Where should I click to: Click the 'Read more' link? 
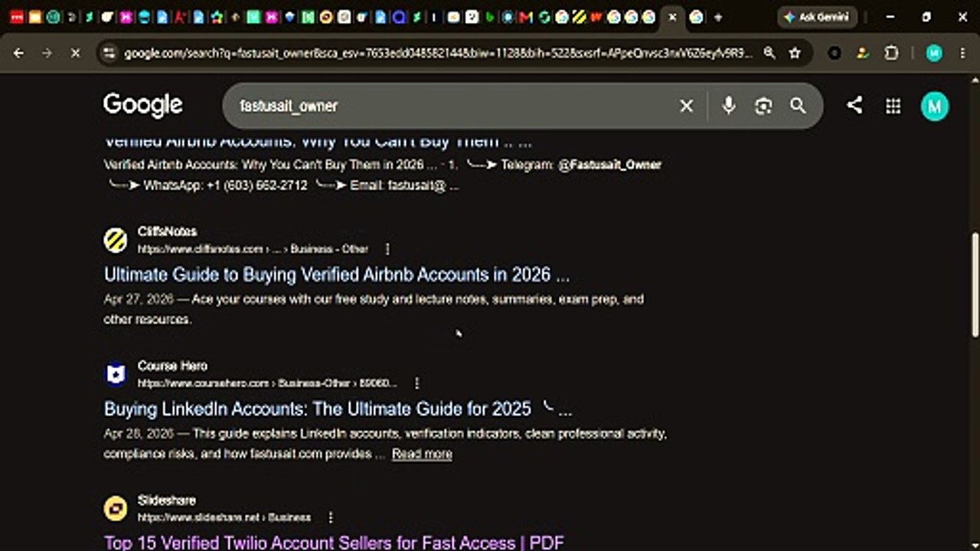click(422, 454)
